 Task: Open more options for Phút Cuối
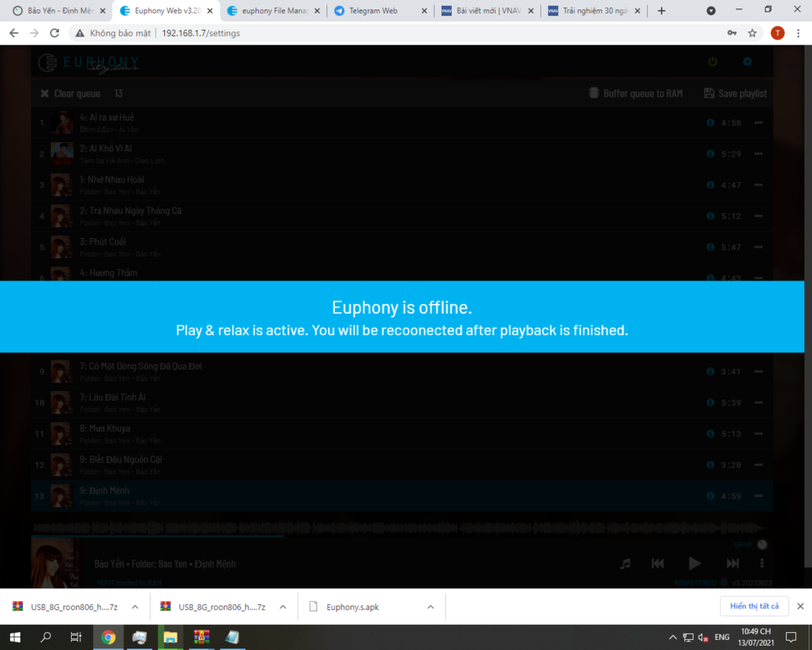(759, 247)
